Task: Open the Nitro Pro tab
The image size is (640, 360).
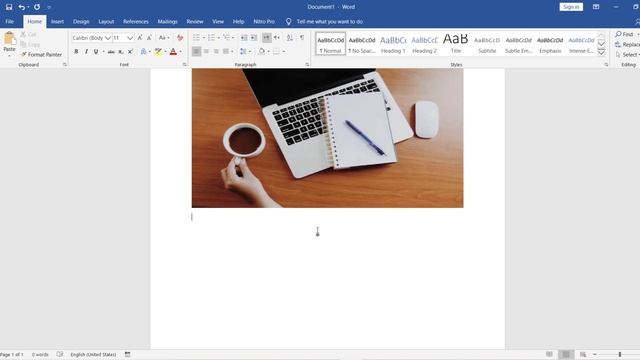Action: [x=264, y=21]
